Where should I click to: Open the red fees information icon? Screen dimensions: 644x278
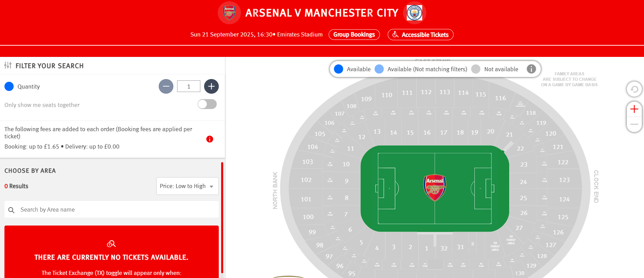tap(210, 139)
